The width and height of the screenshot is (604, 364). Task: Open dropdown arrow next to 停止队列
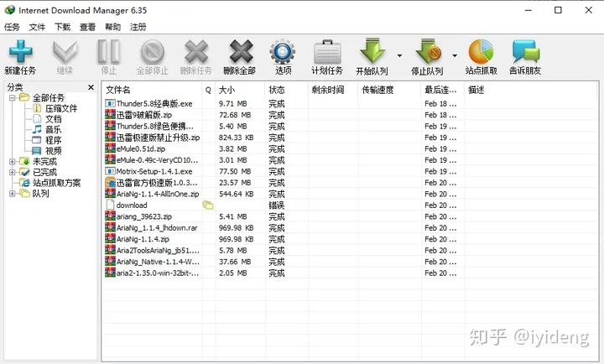(x=455, y=56)
